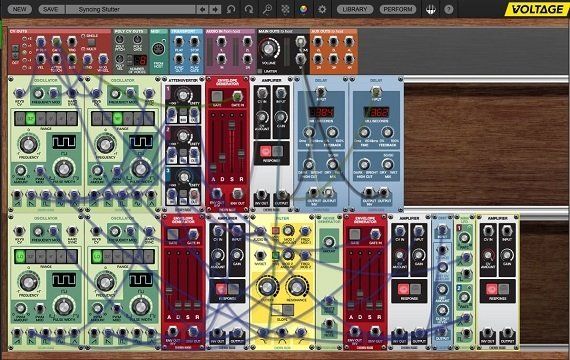Click the Filter highpass output jack
This screenshot has height=360, width=570.
tap(301, 332)
